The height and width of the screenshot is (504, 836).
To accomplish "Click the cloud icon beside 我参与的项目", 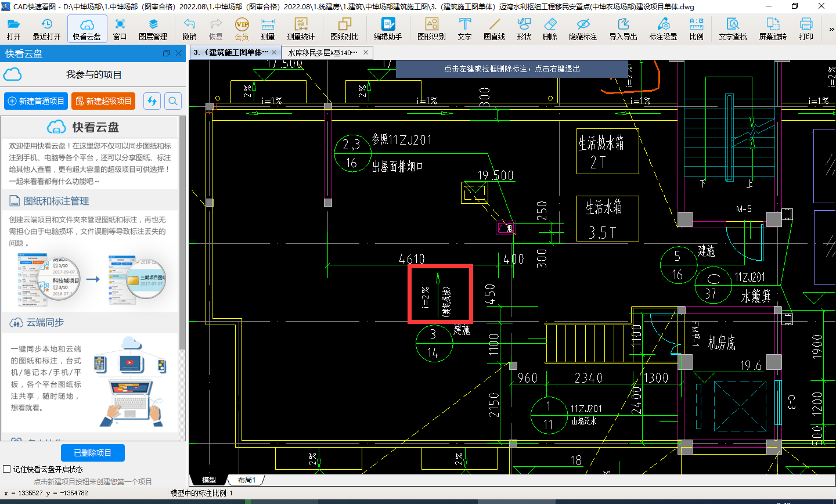I will pyautogui.click(x=12, y=74).
